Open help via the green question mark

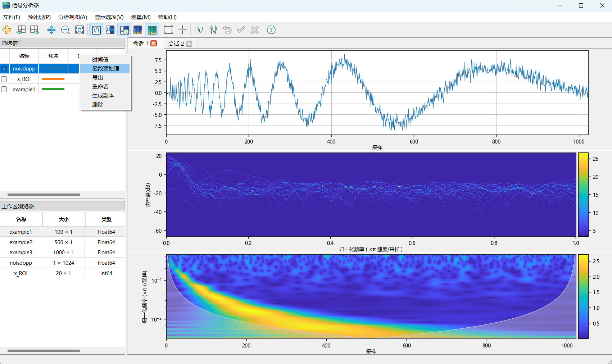[271, 30]
